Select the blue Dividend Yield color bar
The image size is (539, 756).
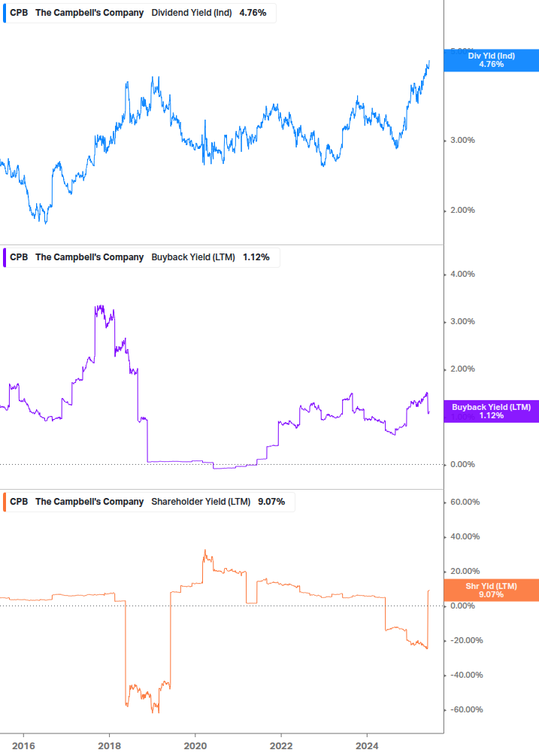pos(5,13)
